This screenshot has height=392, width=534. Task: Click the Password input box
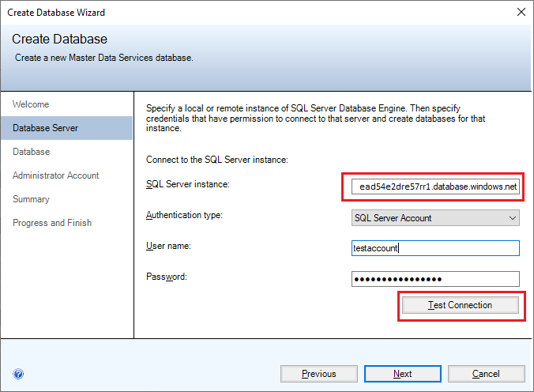point(435,279)
